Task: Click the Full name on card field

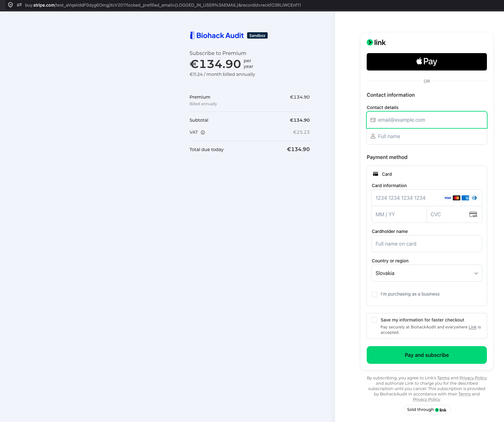Action: (427, 244)
